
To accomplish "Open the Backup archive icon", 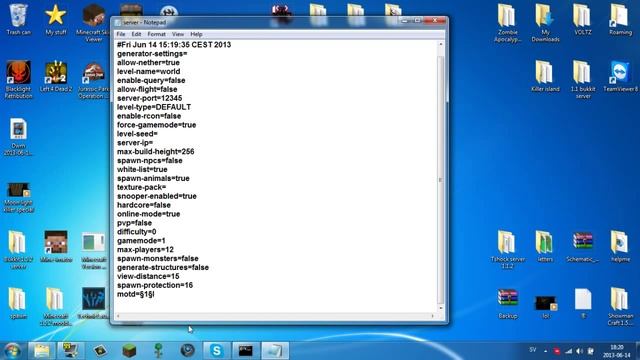I will click(x=507, y=304).
